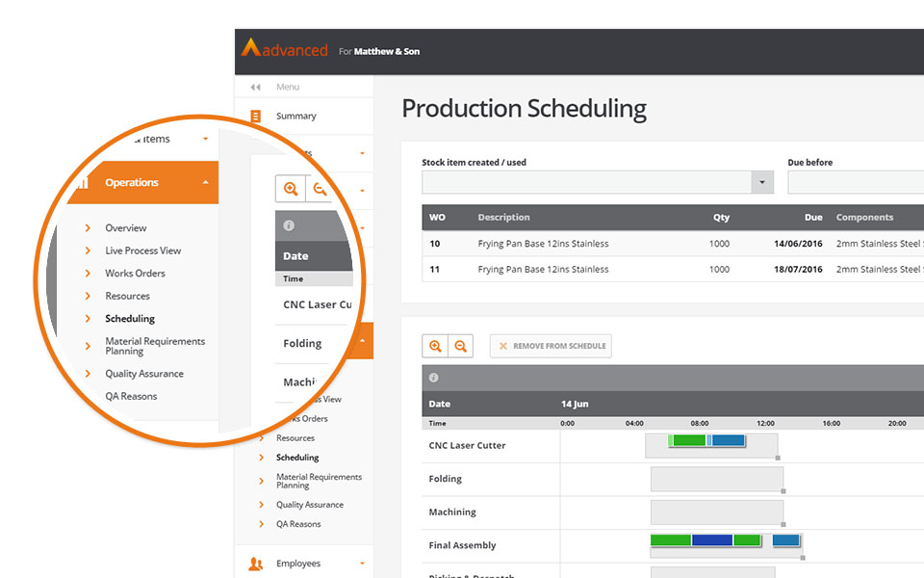924x578 pixels.
Task: Open Material Requirements Planning in sidebar
Action: [x=319, y=481]
